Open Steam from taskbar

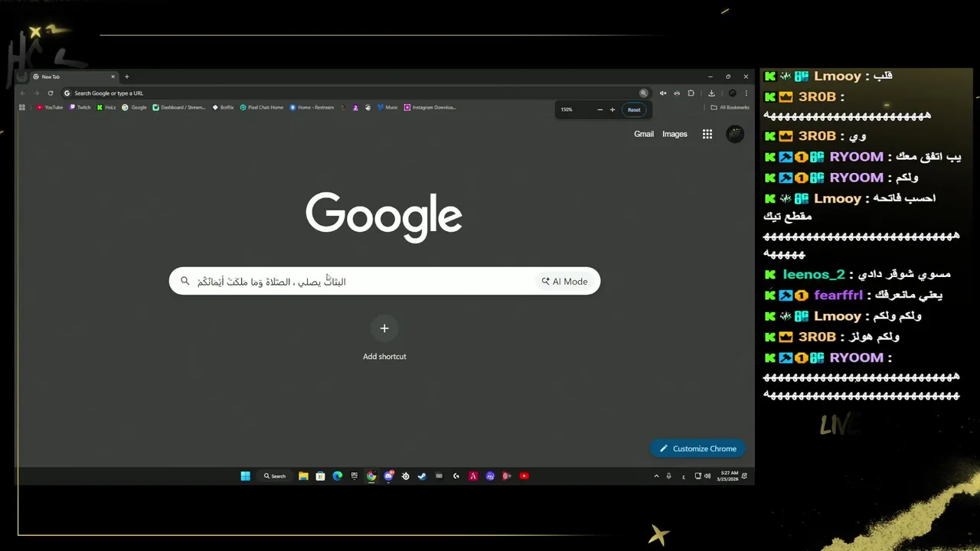click(422, 476)
